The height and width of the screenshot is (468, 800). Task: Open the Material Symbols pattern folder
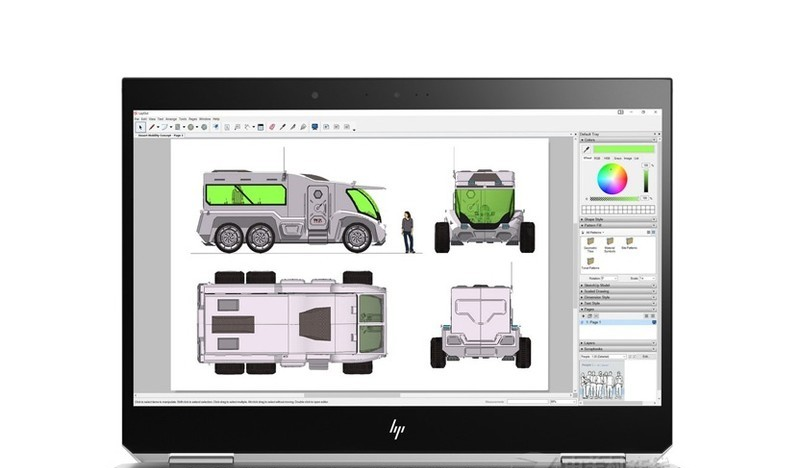[x=610, y=244]
